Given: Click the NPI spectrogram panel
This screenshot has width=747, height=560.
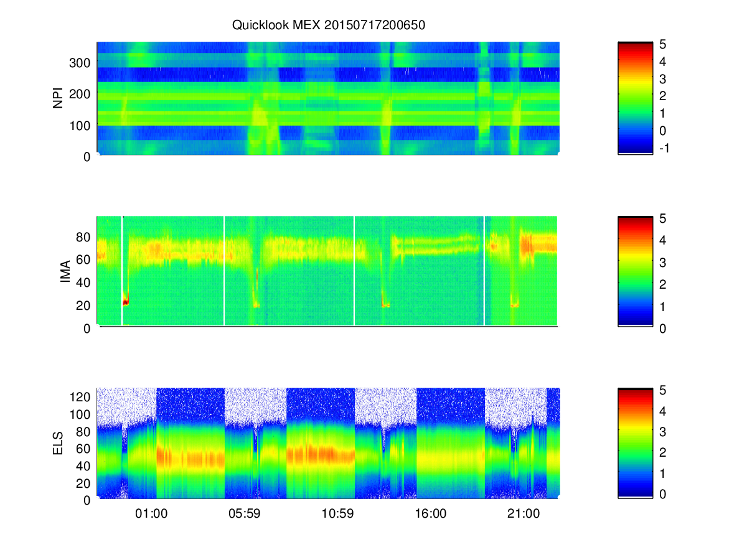Looking at the screenshot, I should coord(328,98).
